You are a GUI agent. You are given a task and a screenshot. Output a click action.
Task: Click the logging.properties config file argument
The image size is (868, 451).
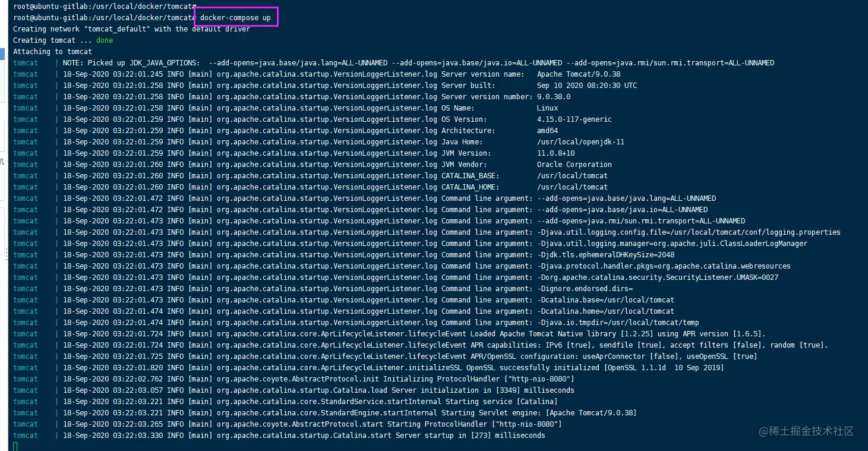(x=689, y=232)
